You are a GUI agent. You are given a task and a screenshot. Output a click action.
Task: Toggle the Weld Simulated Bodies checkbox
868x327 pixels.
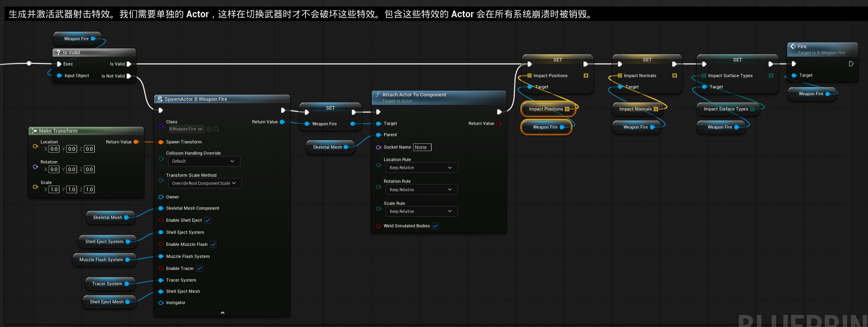coord(435,226)
